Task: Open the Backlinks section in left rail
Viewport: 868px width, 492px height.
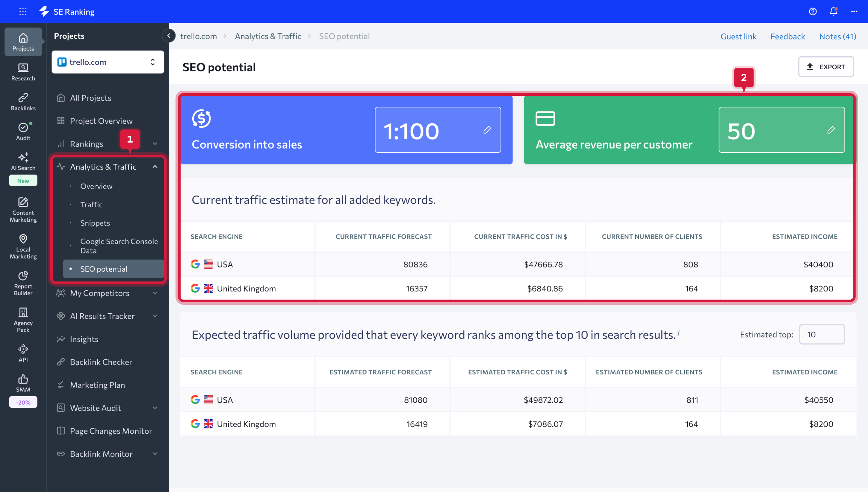Action: (23, 101)
